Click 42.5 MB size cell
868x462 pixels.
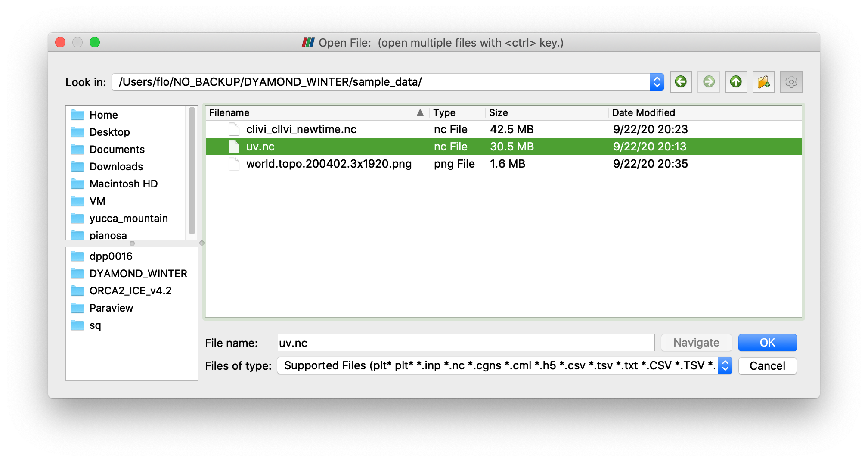pyautogui.click(x=512, y=129)
